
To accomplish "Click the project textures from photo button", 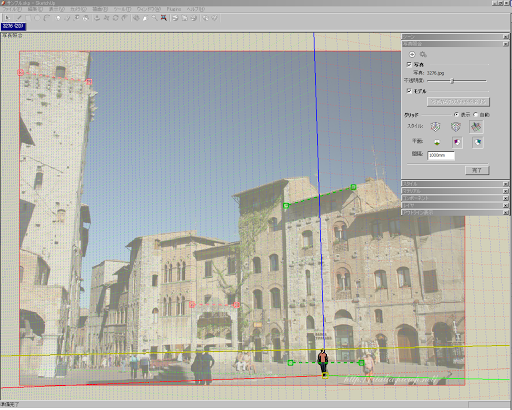I will (x=458, y=102).
